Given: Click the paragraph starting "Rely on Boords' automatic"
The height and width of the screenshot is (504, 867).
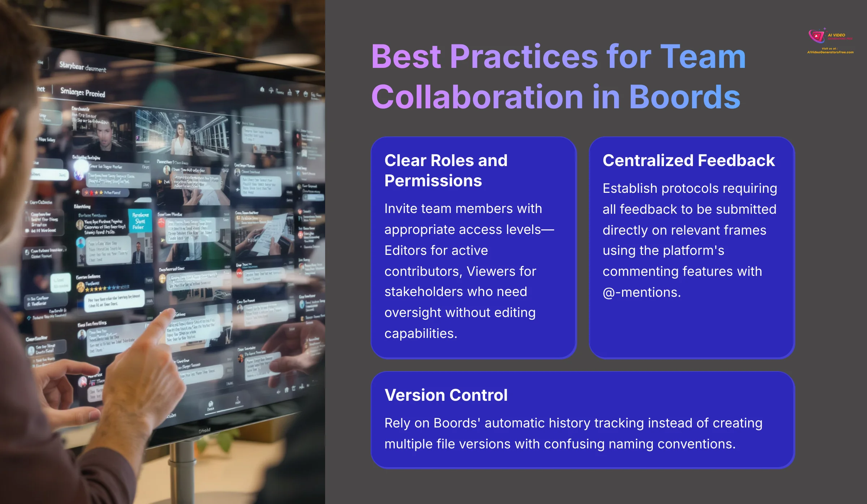Looking at the screenshot, I should (x=573, y=433).
